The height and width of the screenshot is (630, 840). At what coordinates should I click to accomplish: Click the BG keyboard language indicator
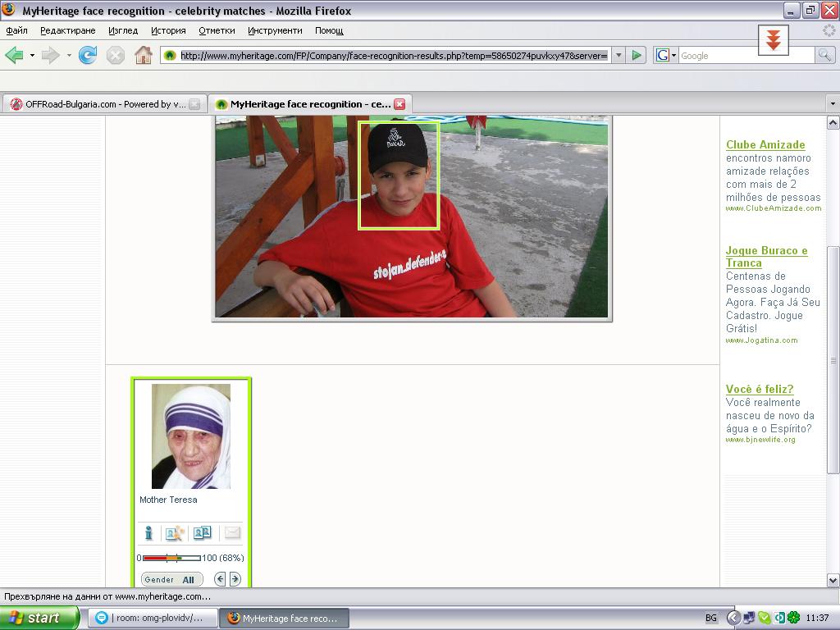[711, 618]
